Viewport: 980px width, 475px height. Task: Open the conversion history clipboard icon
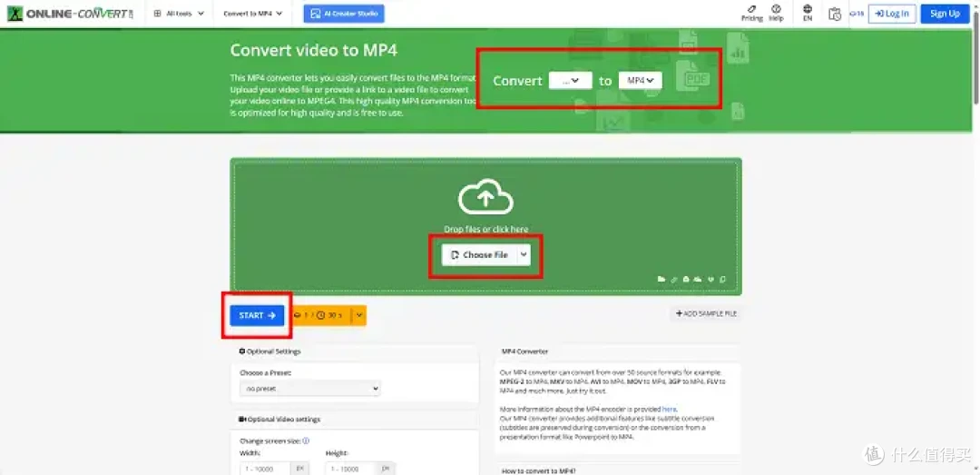click(835, 14)
